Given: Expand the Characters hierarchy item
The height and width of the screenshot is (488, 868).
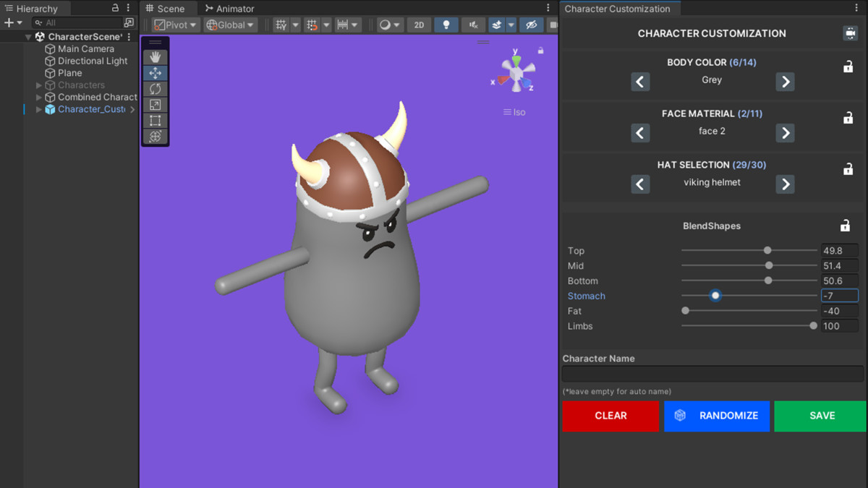Looking at the screenshot, I should click(38, 85).
